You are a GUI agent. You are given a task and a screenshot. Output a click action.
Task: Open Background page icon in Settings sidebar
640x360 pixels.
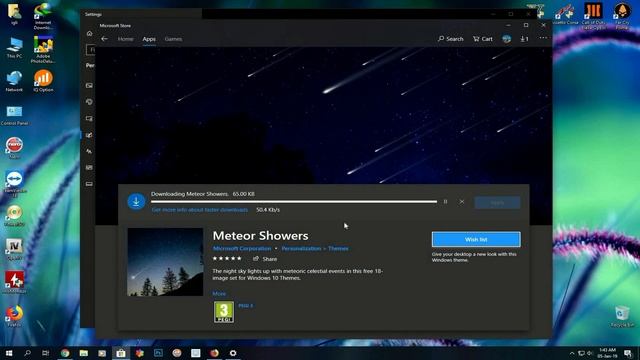tap(89, 86)
